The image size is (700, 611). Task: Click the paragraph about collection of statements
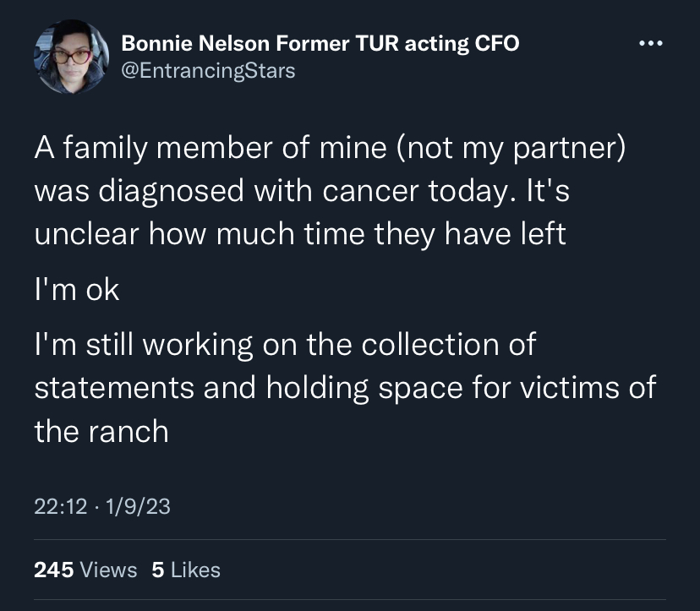click(x=345, y=388)
